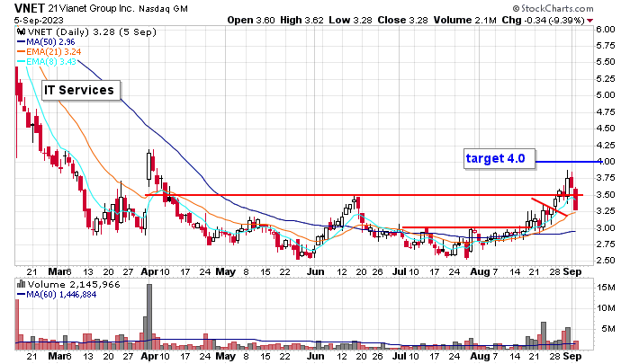This screenshot has width=630, height=364.
Task: Click the 4.00 price axis label
Action: pyautogui.click(x=606, y=162)
